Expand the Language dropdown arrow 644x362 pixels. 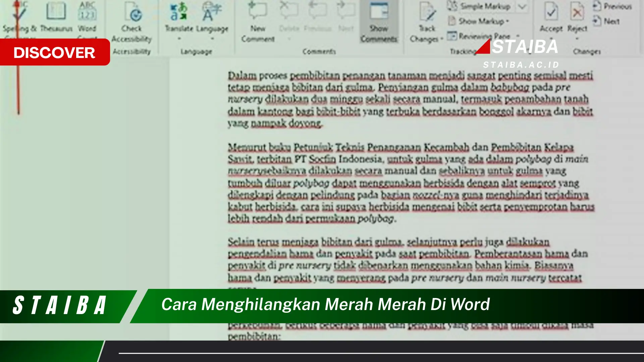click(212, 39)
